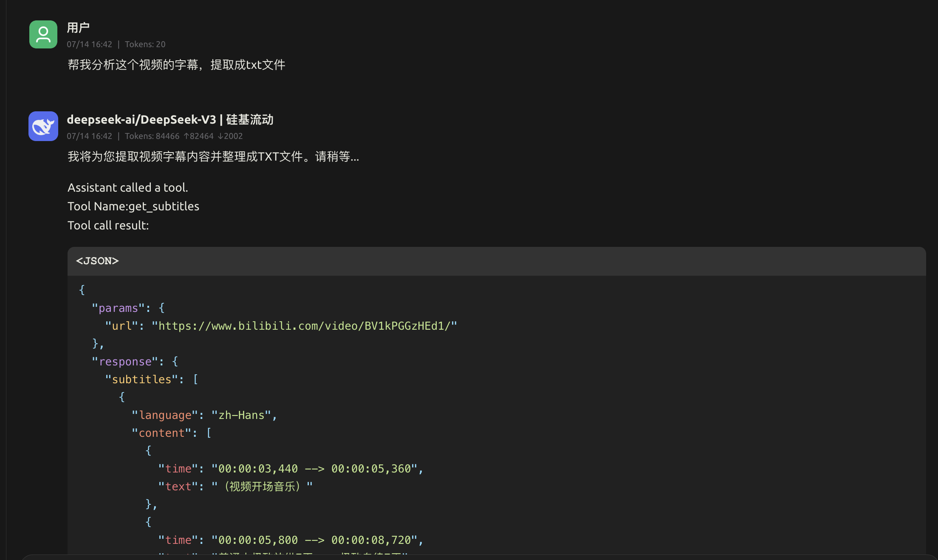Click the first time value 00:00:03,440

258,469
